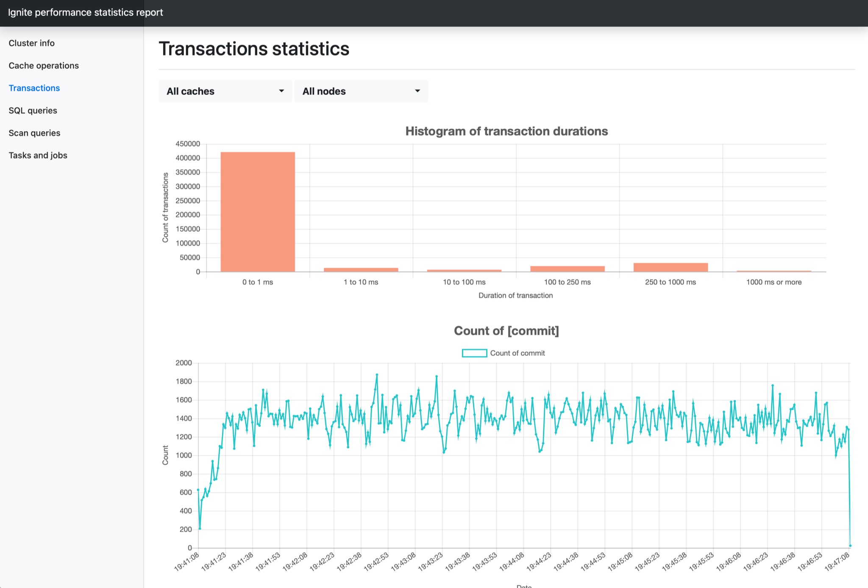The image size is (868, 588).
Task: View Tasks and jobs statistics
Action: coord(38,155)
